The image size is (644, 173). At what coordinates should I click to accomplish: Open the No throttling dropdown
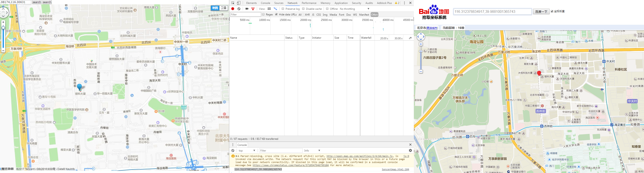pos(355,9)
